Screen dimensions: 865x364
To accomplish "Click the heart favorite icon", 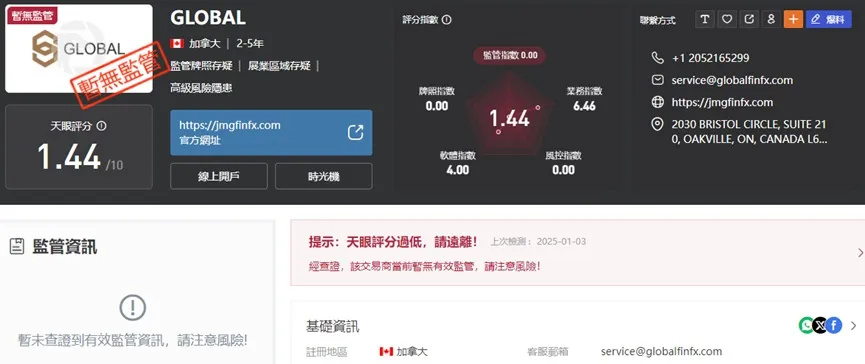I will coord(727,19).
